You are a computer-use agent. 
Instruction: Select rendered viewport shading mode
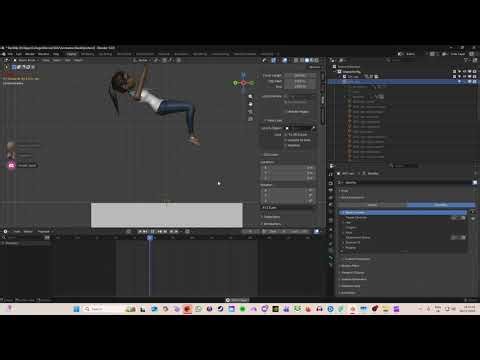coord(316,60)
